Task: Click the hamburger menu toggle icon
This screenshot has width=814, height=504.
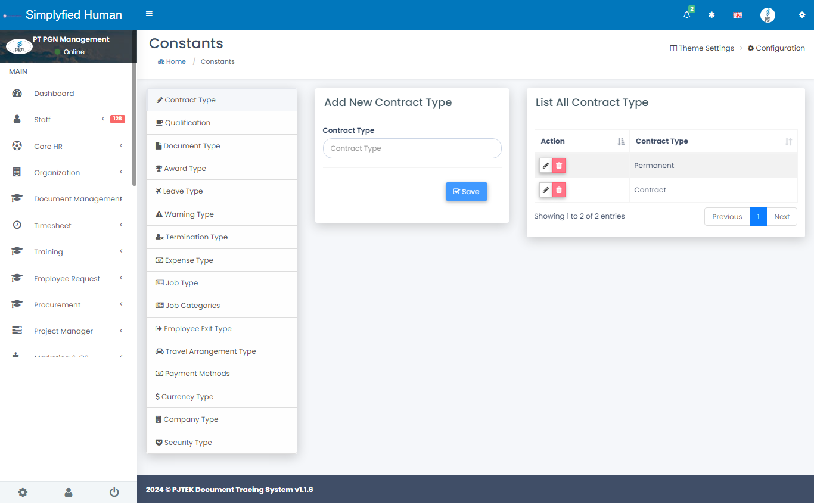Action: [149, 14]
